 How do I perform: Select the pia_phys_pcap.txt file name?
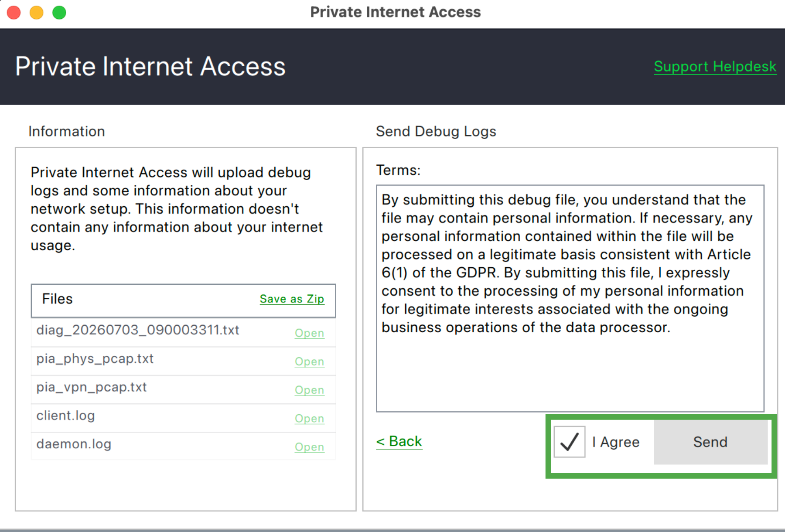tap(95, 359)
